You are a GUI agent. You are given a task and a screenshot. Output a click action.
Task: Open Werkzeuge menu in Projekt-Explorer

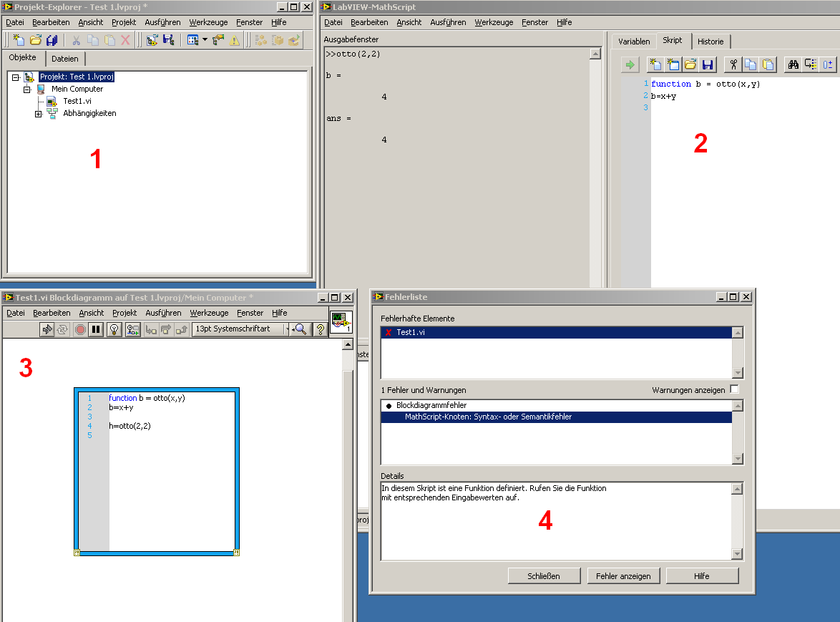pyautogui.click(x=208, y=22)
